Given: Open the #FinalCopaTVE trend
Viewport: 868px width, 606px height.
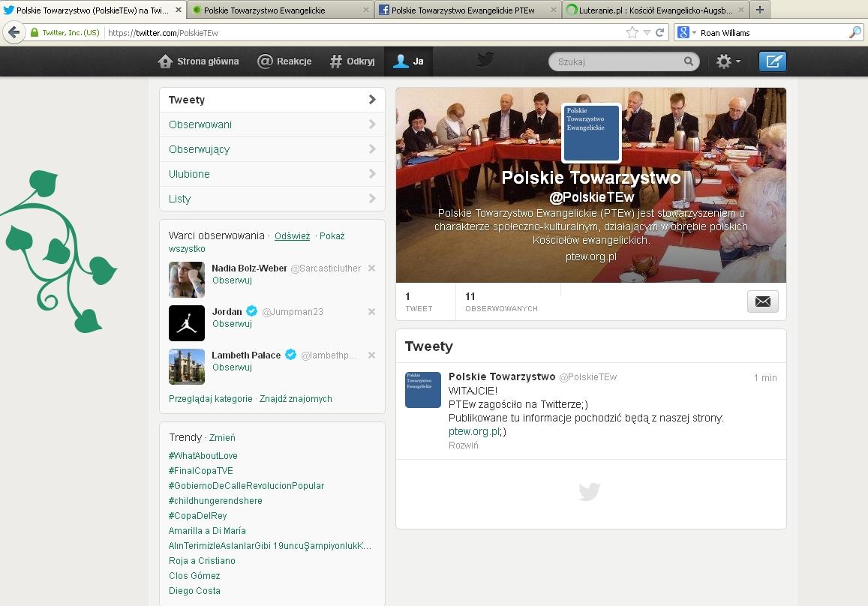Looking at the screenshot, I should (x=200, y=471).
